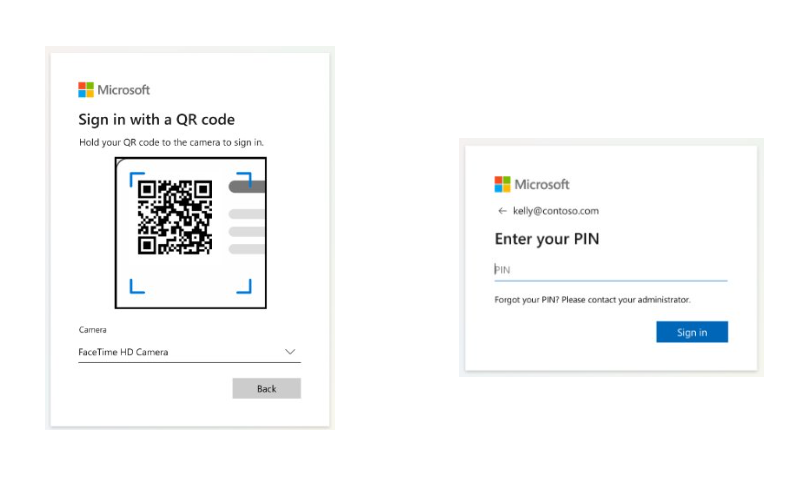Click the Microsoft logo in QR code dialog
Image resolution: width=807 pixels, height=494 pixels.
tap(114, 90)
